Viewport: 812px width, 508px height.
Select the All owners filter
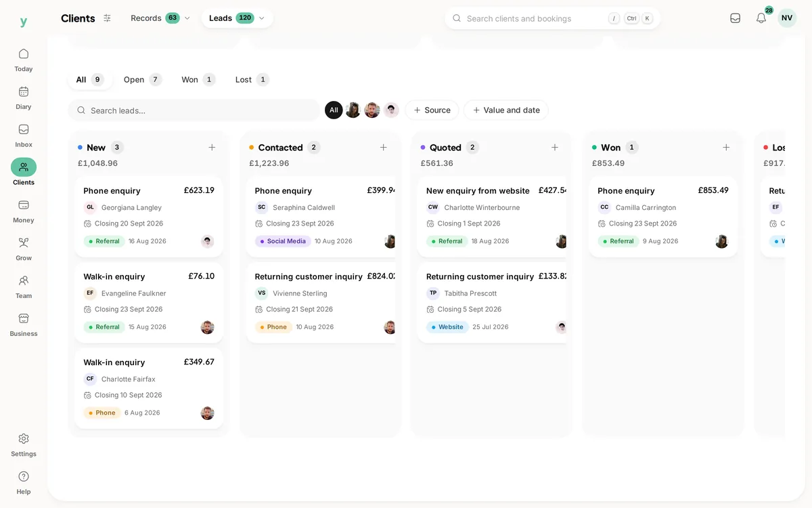[x=334, y=110]
